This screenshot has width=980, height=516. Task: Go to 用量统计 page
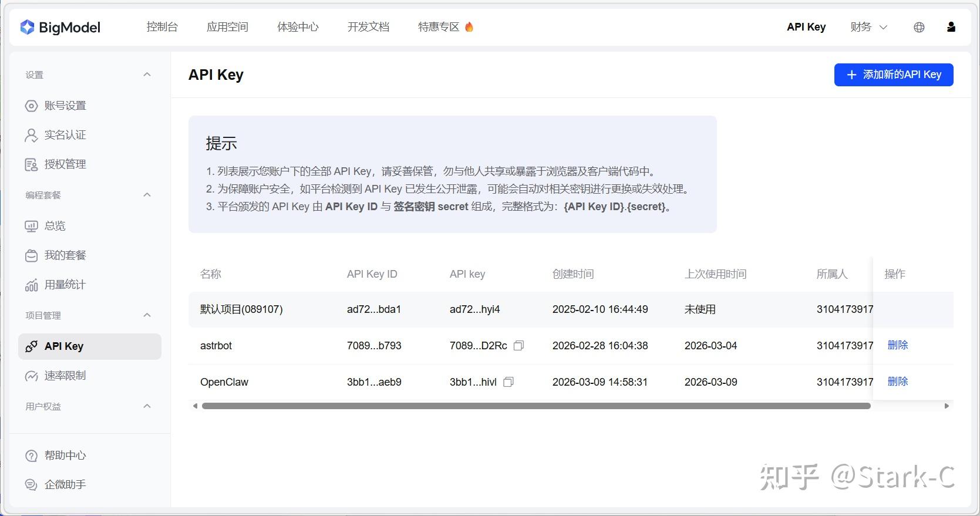point(65,285)
